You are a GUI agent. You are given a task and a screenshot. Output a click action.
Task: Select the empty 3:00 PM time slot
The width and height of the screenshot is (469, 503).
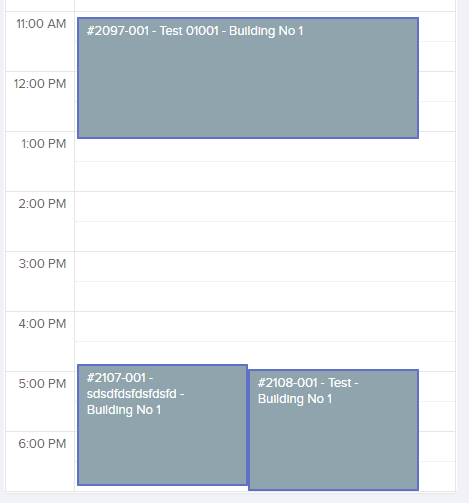pyautogui.click(x=265, y=266)
